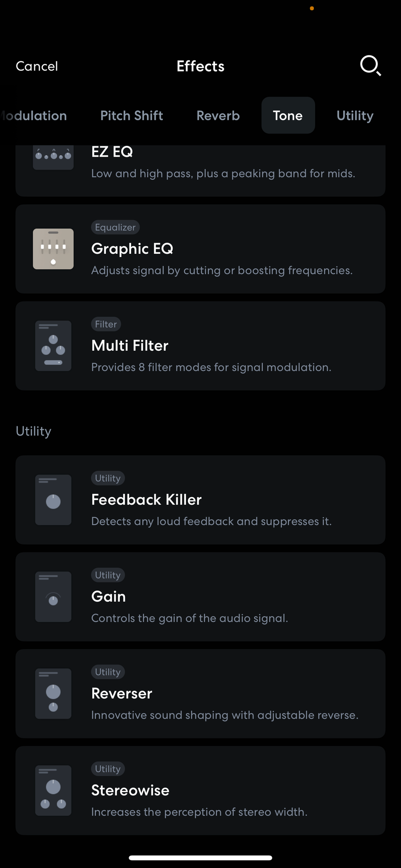Tap the Graphic EQ pedal thumbnail icon
The width and height of the screenshot is (401, 868).
(x=53, y=249)
